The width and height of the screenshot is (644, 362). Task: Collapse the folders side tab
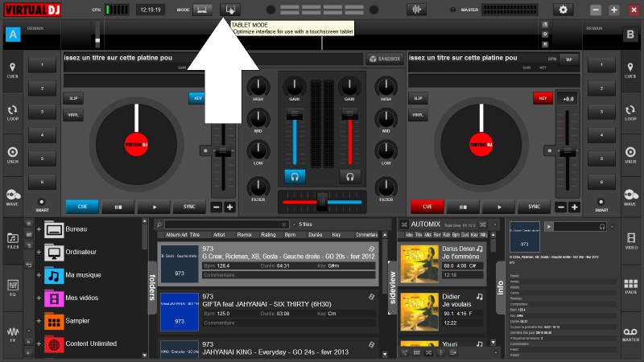coord(152,287)
